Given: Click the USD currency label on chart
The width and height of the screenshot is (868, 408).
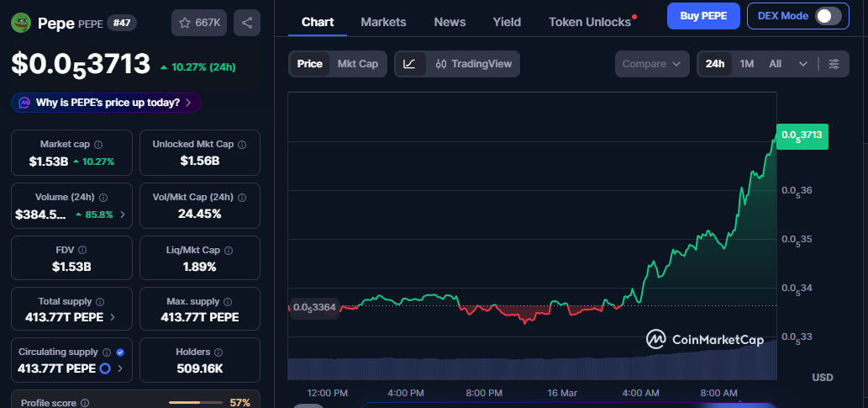Looking at the screenshot, I should tap(823, 378).
